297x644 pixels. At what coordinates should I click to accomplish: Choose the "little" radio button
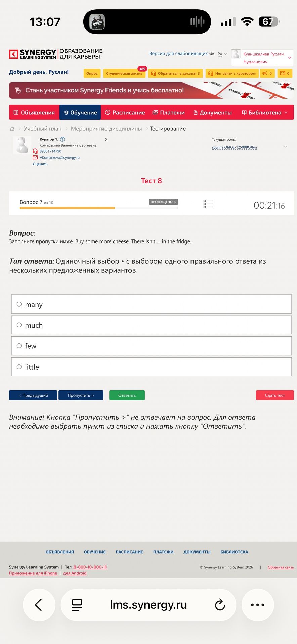click(x=19, y=367)
